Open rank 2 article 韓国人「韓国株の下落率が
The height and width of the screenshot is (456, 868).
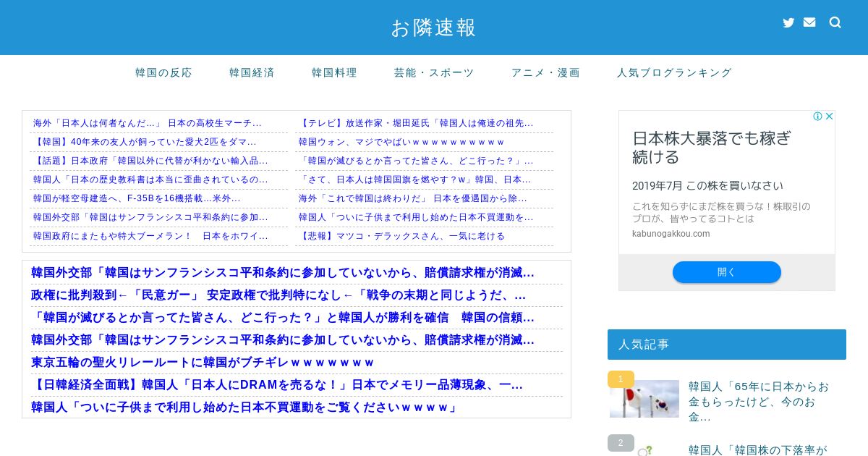[757, 450]
